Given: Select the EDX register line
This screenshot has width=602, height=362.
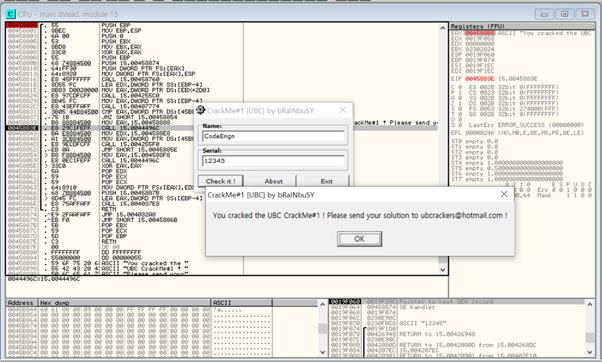Looking at the screenshot, I should 473,44.
